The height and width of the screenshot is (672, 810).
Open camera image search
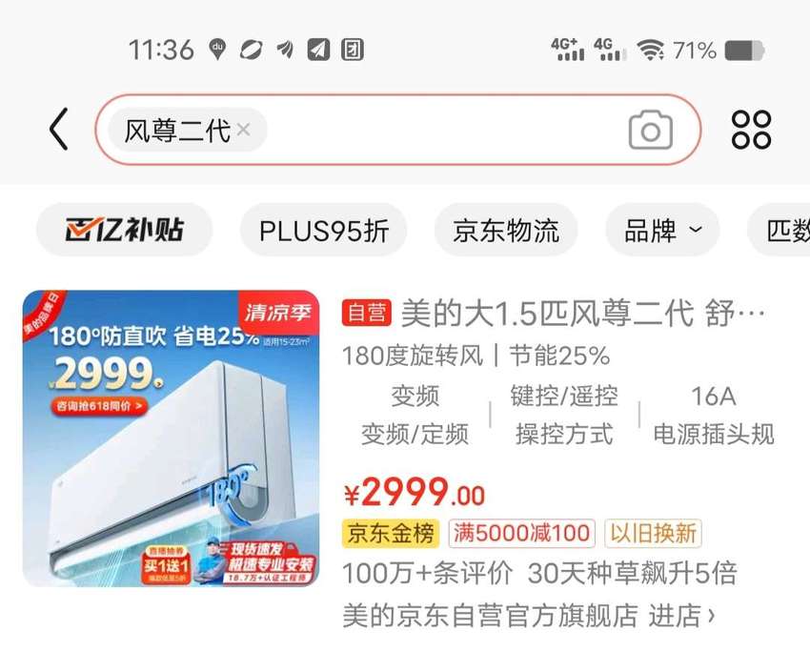tap(650, 130)
